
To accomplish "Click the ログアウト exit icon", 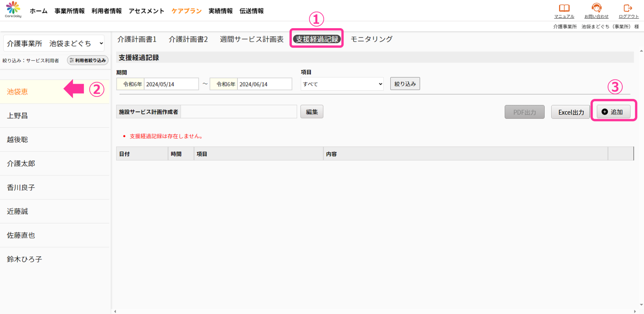I will tap(628, 8).
